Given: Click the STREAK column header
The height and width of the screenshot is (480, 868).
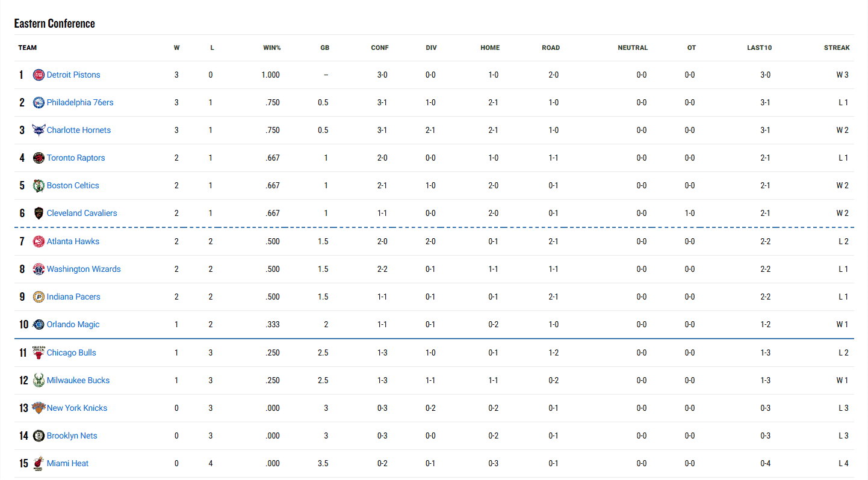Looking at the screenshot, I should tap(837, 48).
